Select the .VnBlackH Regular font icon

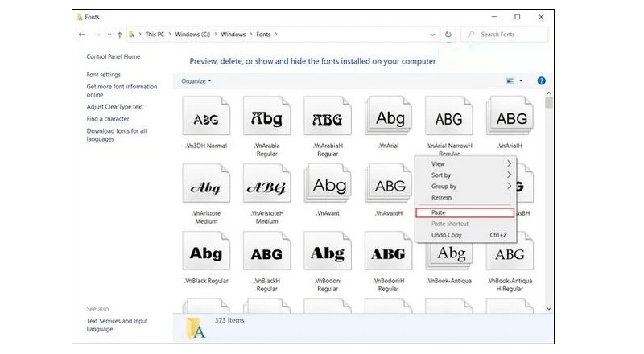click(x=267, y=251)
